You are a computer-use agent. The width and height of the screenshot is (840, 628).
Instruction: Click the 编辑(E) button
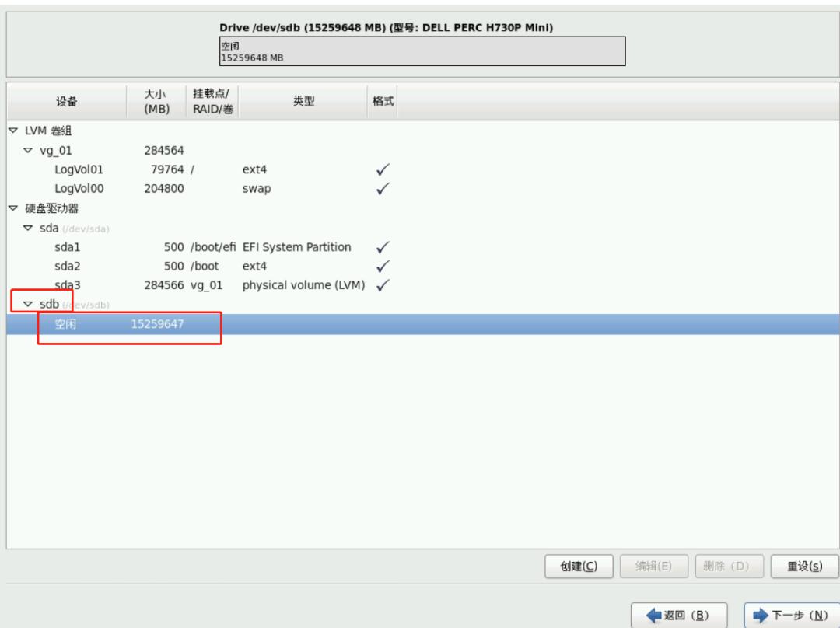(x=653, y=567)
